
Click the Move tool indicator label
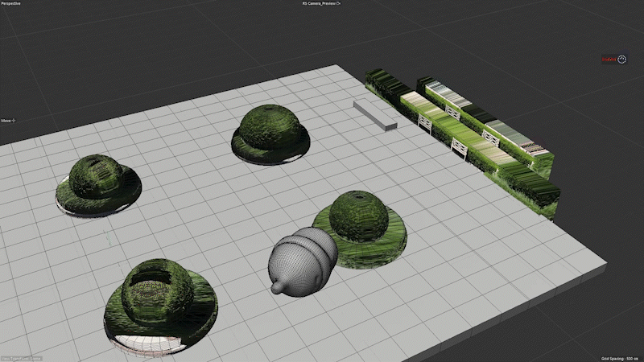[x=6, y=121]
